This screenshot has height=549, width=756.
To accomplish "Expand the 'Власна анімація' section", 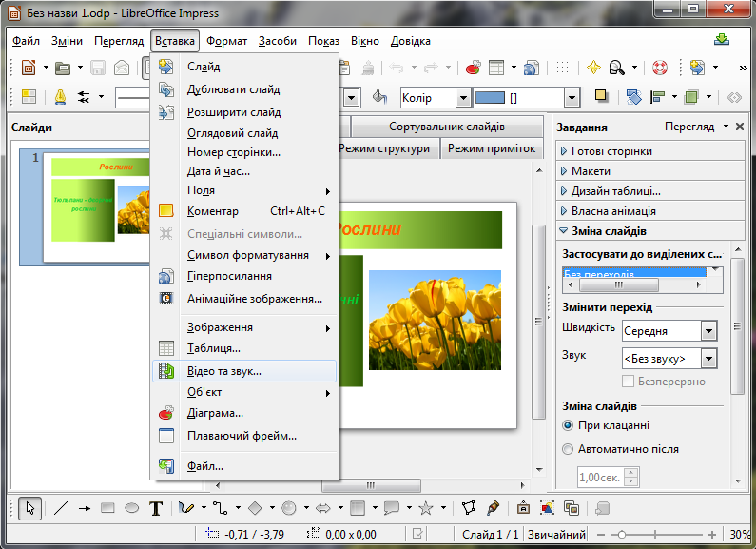I will [x=649, y=211].
